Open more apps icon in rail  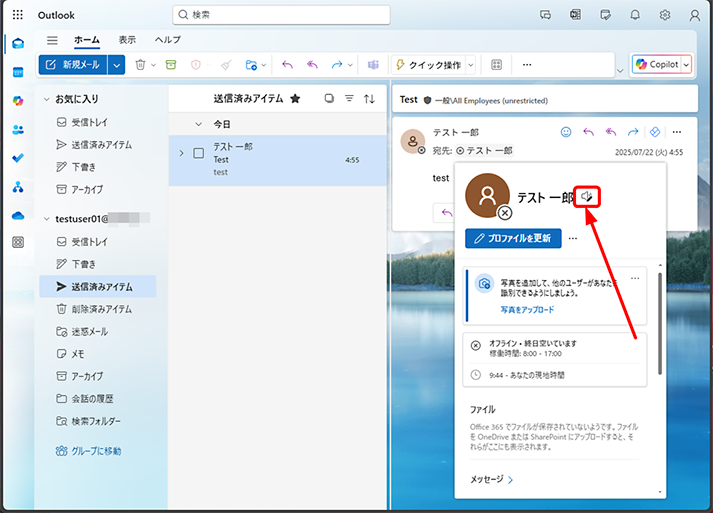tap(18, 242)
